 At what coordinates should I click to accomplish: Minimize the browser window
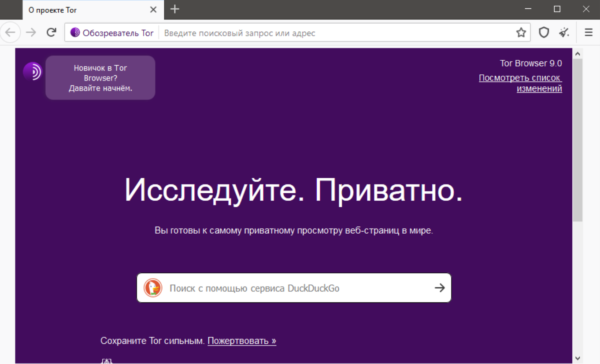[528, 9]
